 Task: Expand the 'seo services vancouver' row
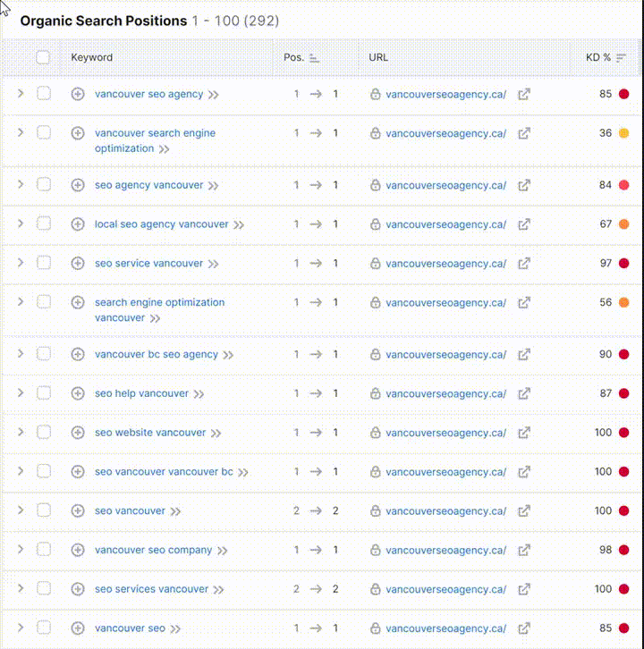[21, 588]
